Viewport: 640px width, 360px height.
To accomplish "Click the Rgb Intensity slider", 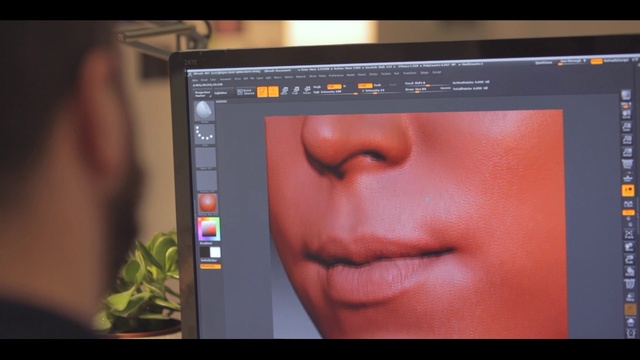I will pyautogui.click(x=336, y=92).
